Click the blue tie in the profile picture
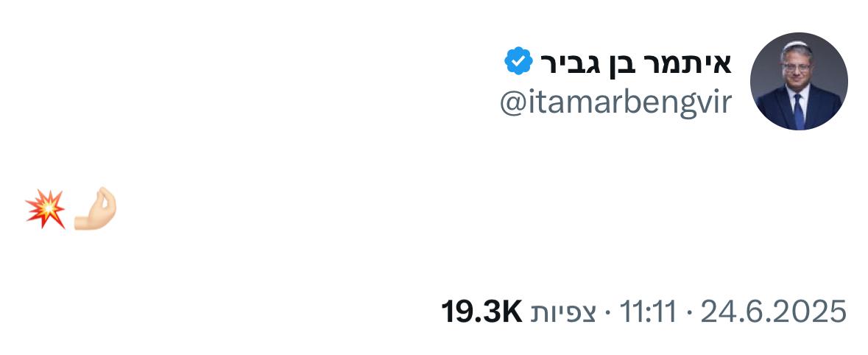This screenshot has height=355, width=868. tap(799, 110)
